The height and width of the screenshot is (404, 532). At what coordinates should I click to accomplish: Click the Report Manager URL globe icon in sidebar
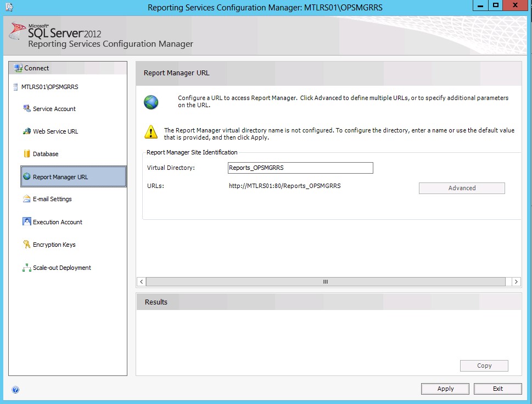click(x=27, y=176)
